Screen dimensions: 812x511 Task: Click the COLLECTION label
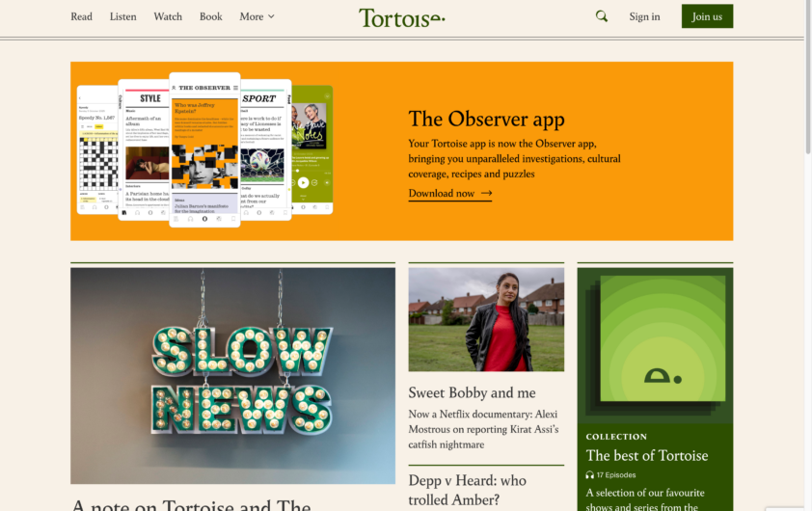pyautogui.click(x=616, y=437)
